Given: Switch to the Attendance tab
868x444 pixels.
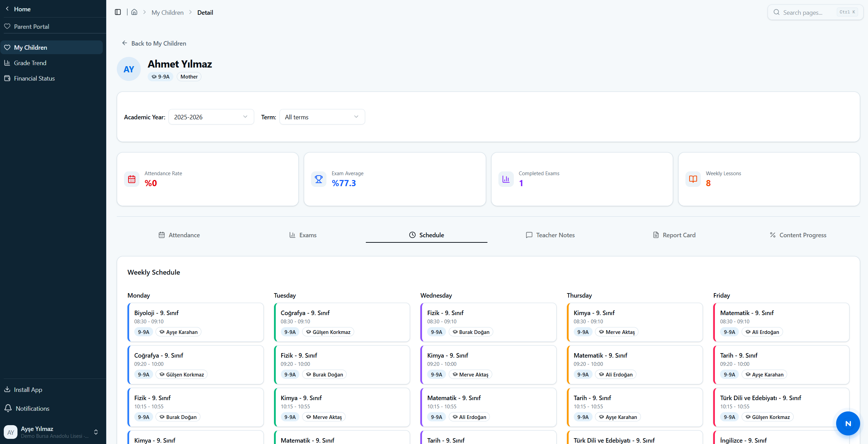Looking at the screenshot, I should (179, 235).
